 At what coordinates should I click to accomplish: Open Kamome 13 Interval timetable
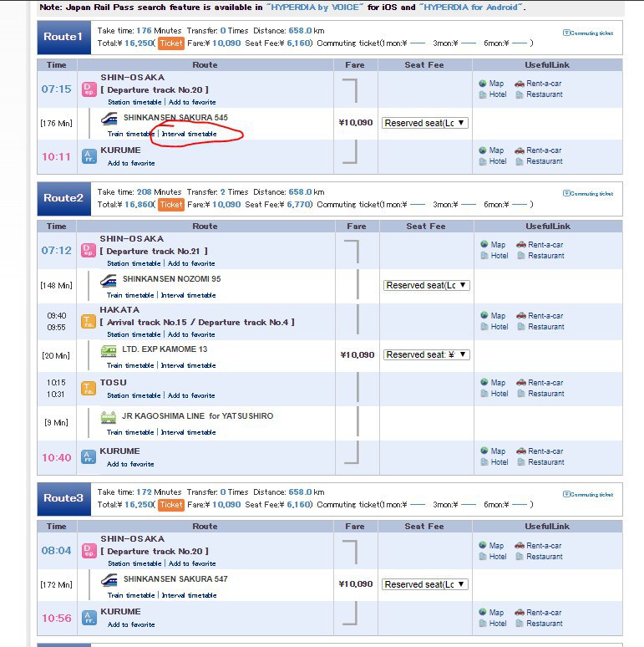(188, 365)
